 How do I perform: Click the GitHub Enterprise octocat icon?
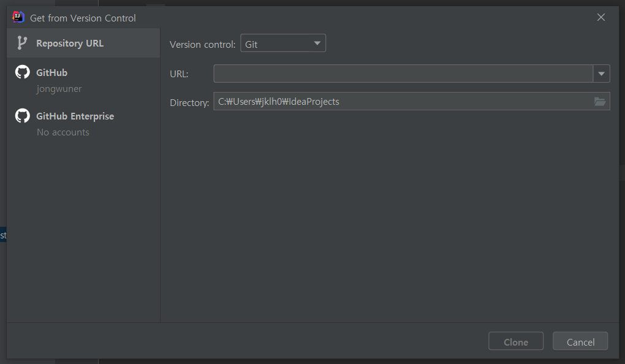click(22, 116)
